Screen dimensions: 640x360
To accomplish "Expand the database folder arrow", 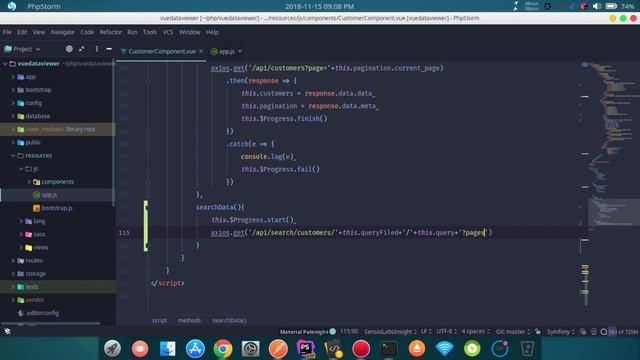I will (13, 116).
